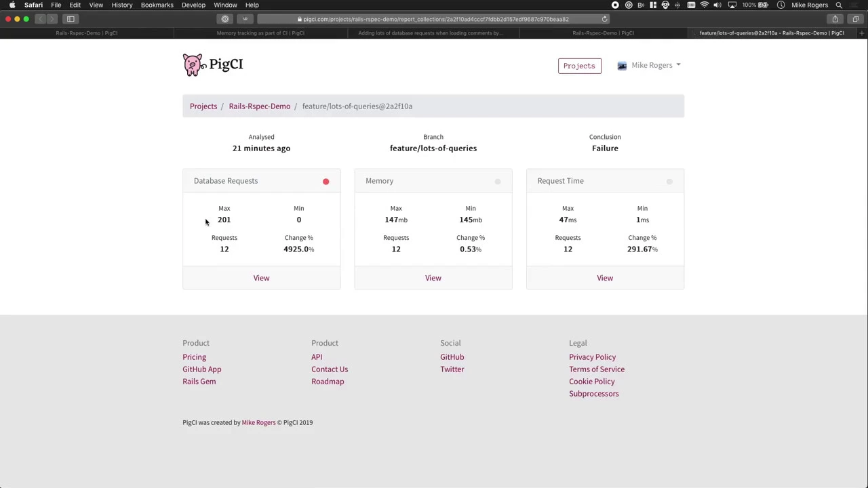Click the grey Request Time status dot
This screenshot has width=868, height=488.
click(669, 182)
